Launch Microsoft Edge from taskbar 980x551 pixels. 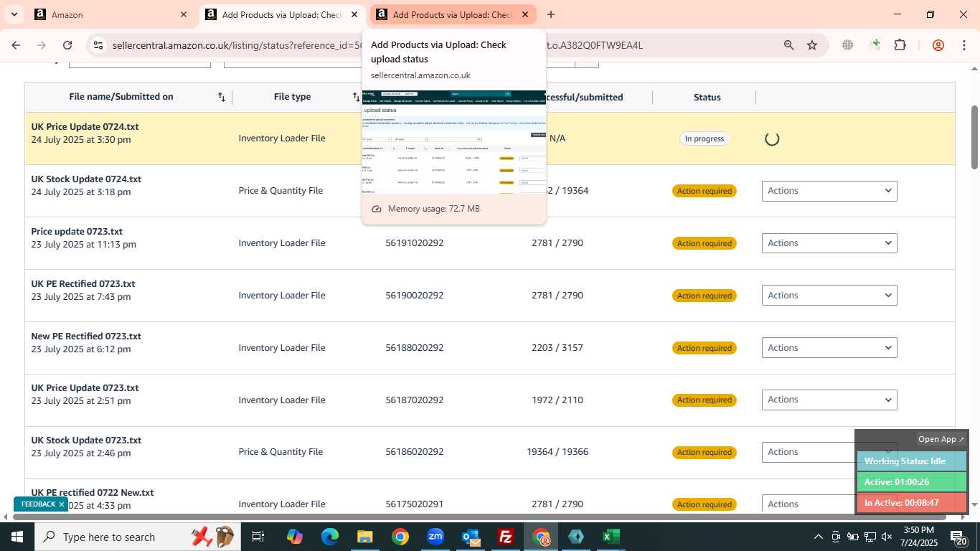point(329,537)
